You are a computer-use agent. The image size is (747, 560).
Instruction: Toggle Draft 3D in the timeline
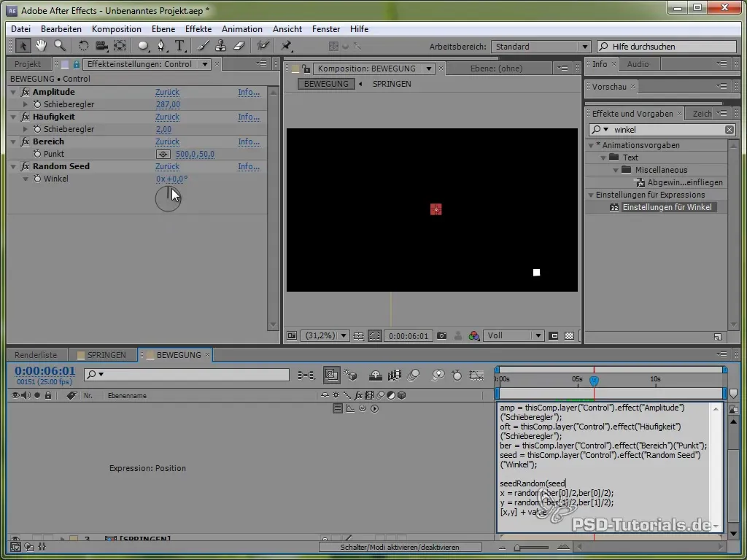pos(350,376)
